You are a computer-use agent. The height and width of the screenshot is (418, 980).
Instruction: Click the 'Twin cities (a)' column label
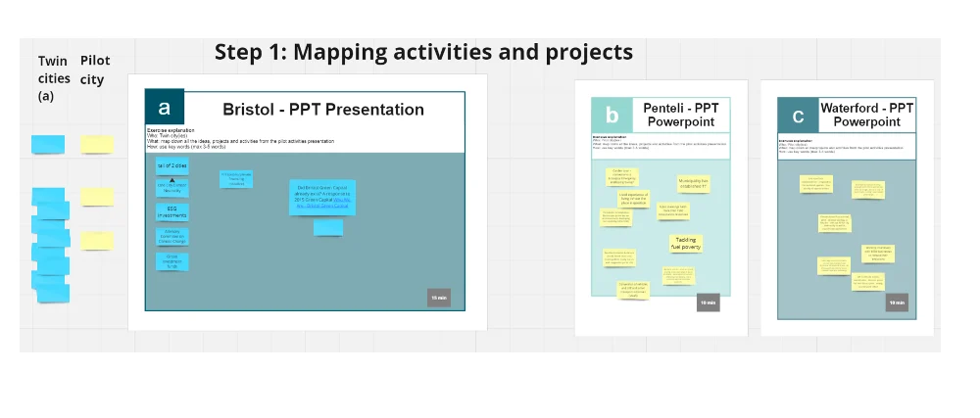click(x=54, y=78)
